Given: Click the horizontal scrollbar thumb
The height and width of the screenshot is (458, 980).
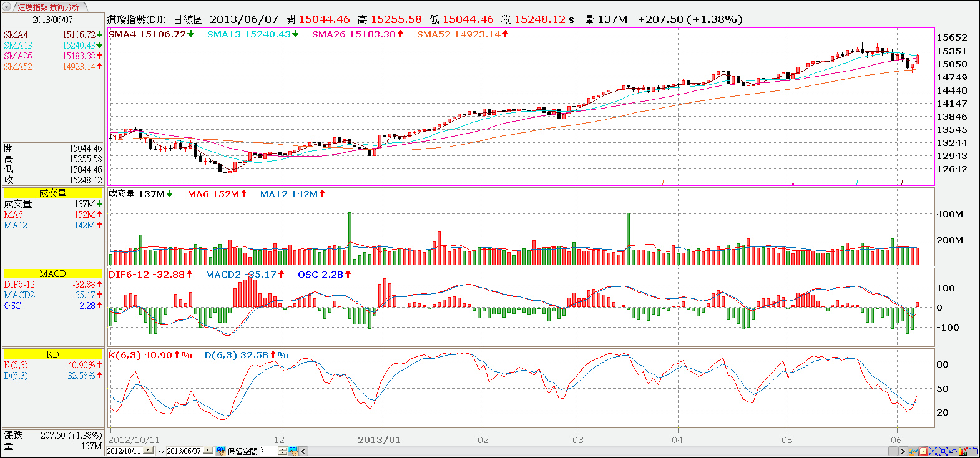Looking at the screenshot, I should 893,451.
